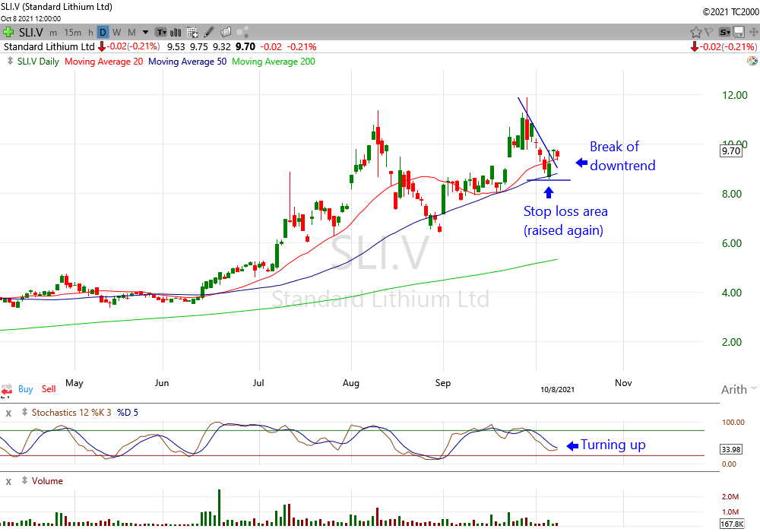The width and height of the screenshot is (760, 532).
Task: Click the low price 9.32
Action: point(221,46)
